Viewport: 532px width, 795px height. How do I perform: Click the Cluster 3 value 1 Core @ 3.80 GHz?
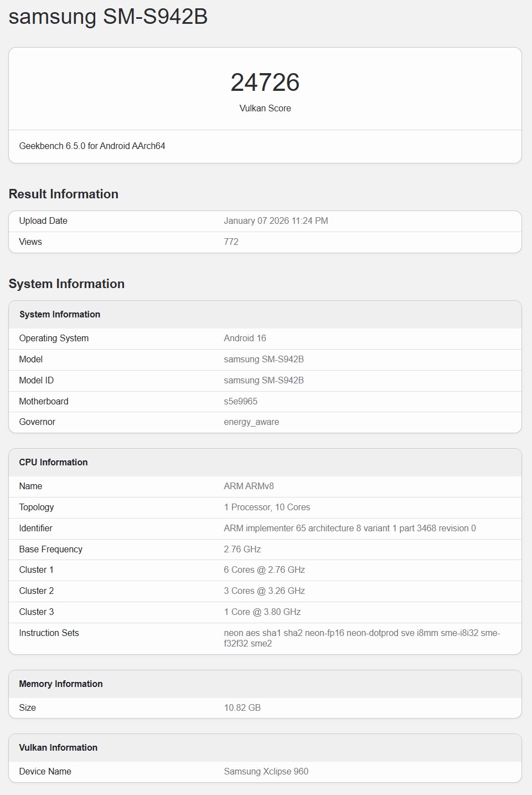[262, 612]
